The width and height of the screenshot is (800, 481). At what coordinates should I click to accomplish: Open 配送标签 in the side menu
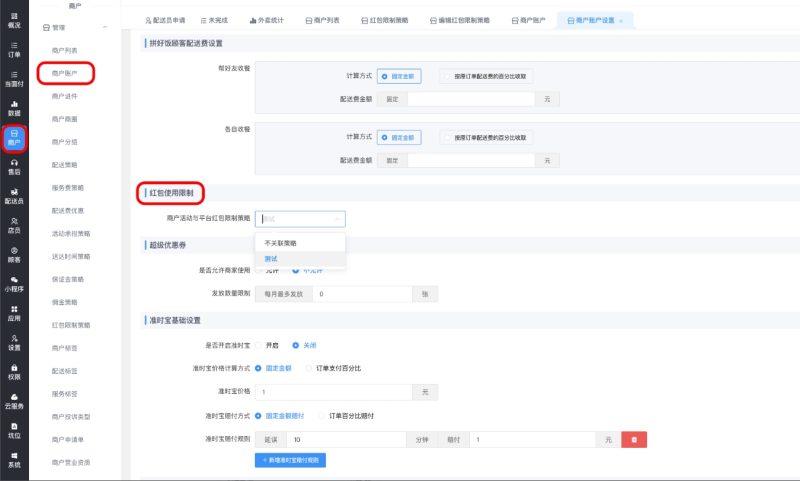click(x=65, y=371)
